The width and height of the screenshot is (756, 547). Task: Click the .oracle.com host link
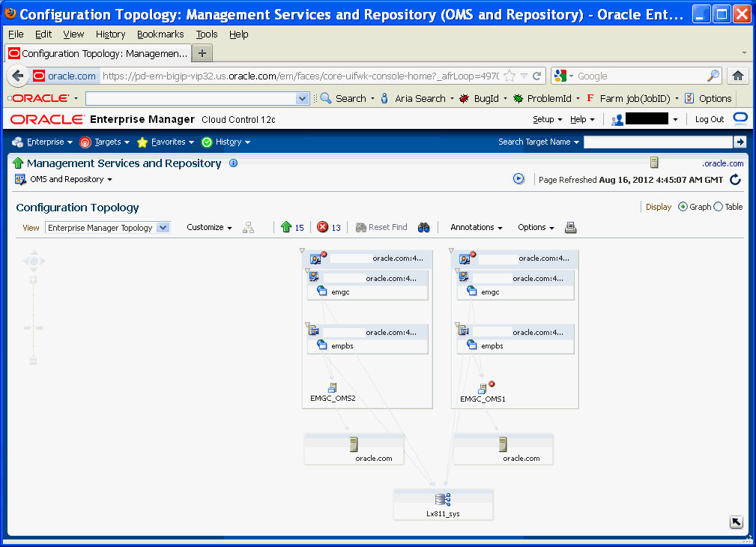click(723, 163)
